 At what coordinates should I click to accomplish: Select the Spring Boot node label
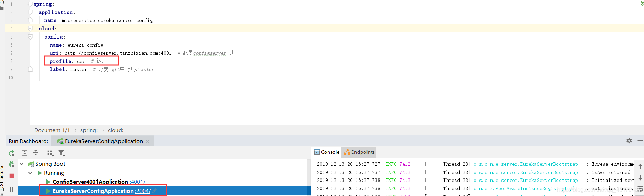[50, 164]
